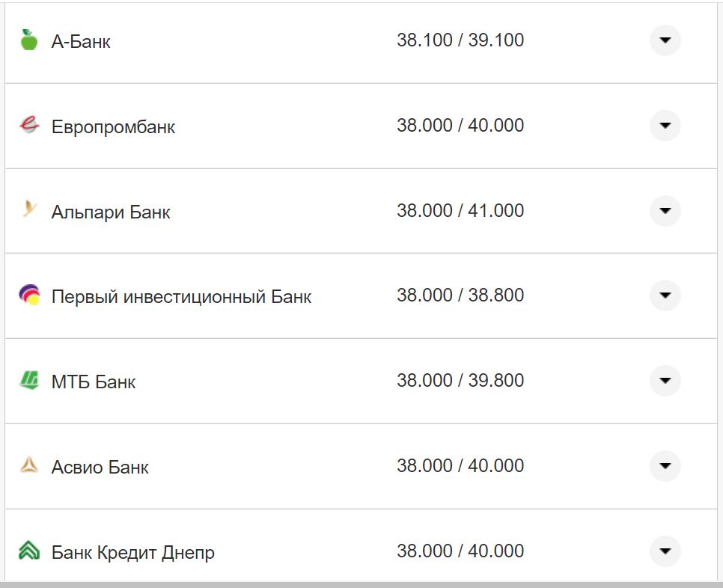Expand Первый инвестиционный Банк row
The image size is (723, 588).
665,295
